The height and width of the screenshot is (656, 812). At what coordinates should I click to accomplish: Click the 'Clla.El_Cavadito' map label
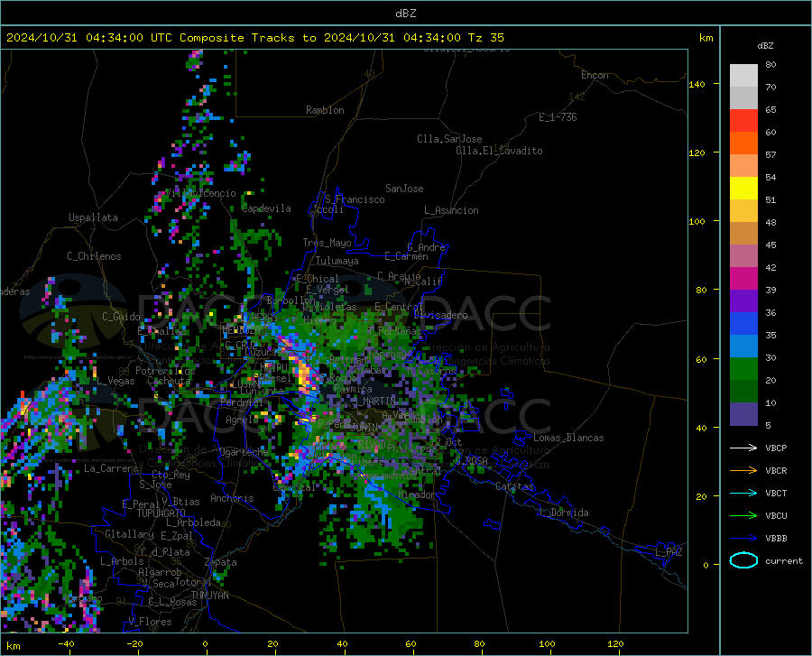pyautogui.click(x=499, y=151)
